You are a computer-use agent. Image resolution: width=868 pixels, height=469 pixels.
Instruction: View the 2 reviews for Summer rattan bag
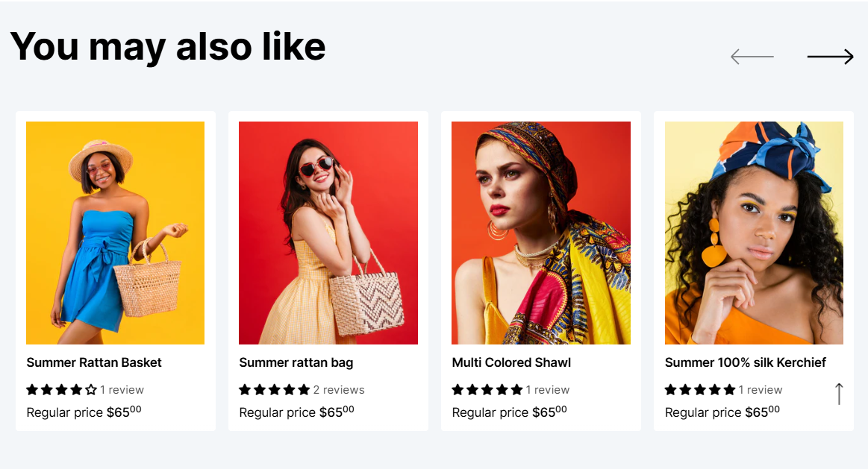pos(339,390)
